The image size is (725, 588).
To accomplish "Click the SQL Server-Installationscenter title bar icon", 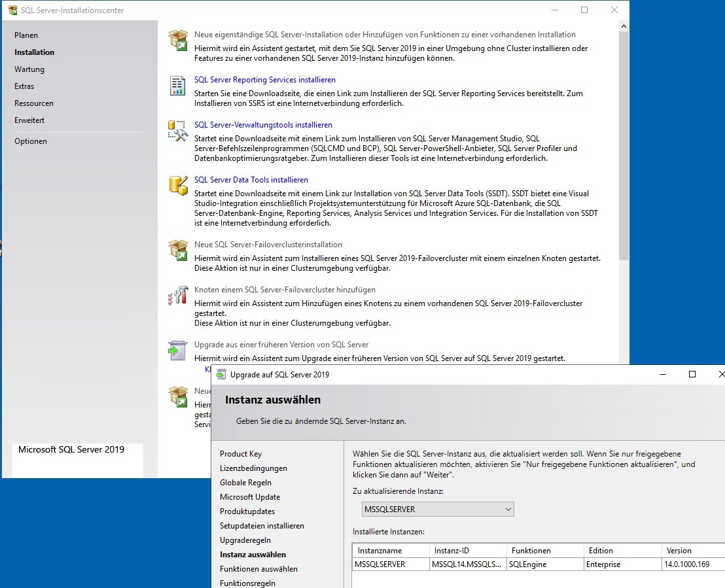I will [x=12, y=10].
